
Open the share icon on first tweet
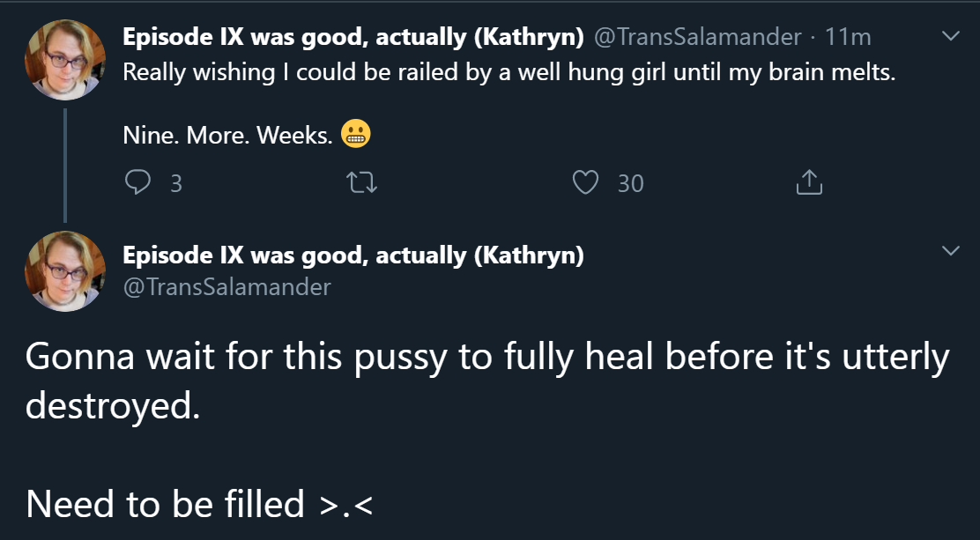tap(808, 182)
